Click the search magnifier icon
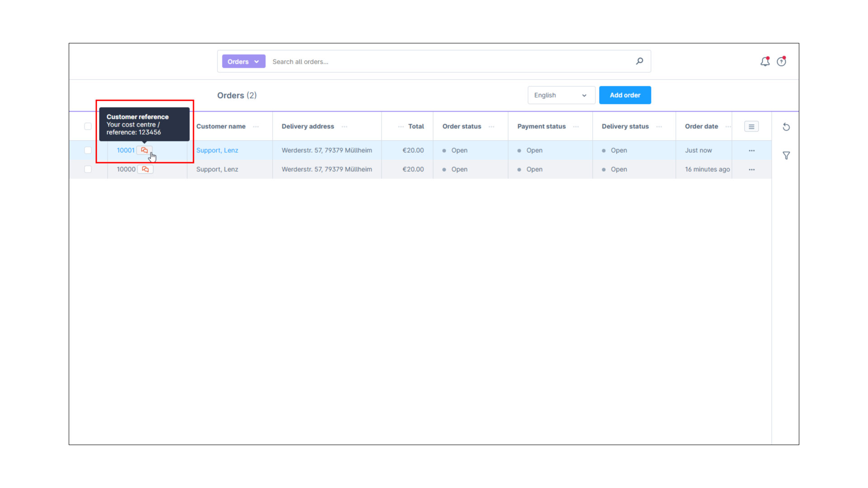 click(639, 61)
